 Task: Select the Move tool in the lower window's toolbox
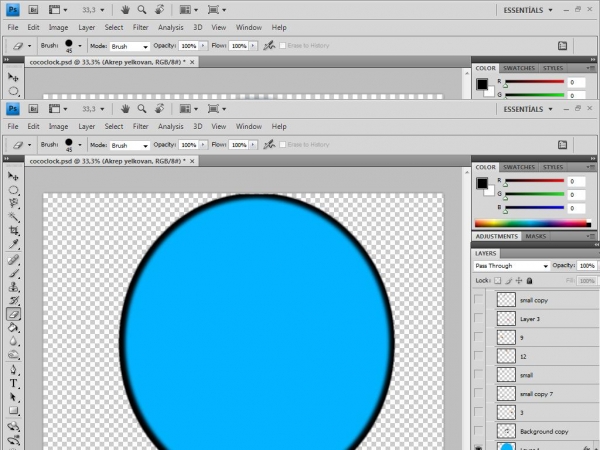point(13,176)
